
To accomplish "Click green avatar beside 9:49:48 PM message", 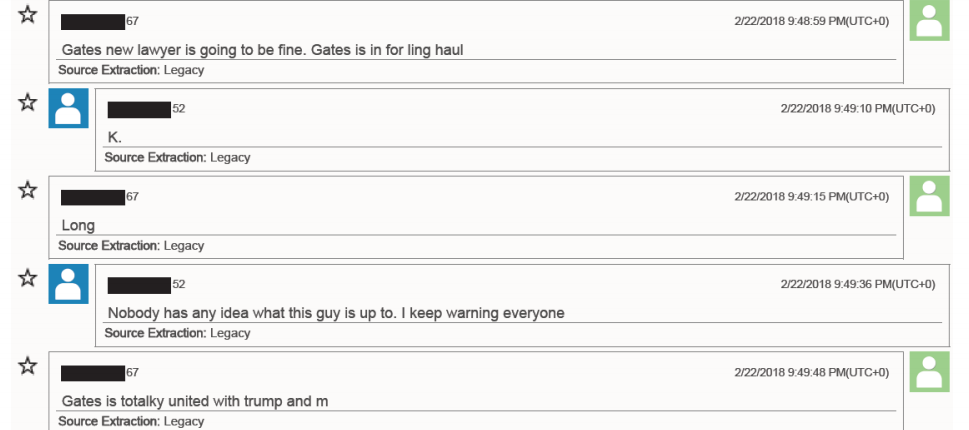I will coord(929,371).
